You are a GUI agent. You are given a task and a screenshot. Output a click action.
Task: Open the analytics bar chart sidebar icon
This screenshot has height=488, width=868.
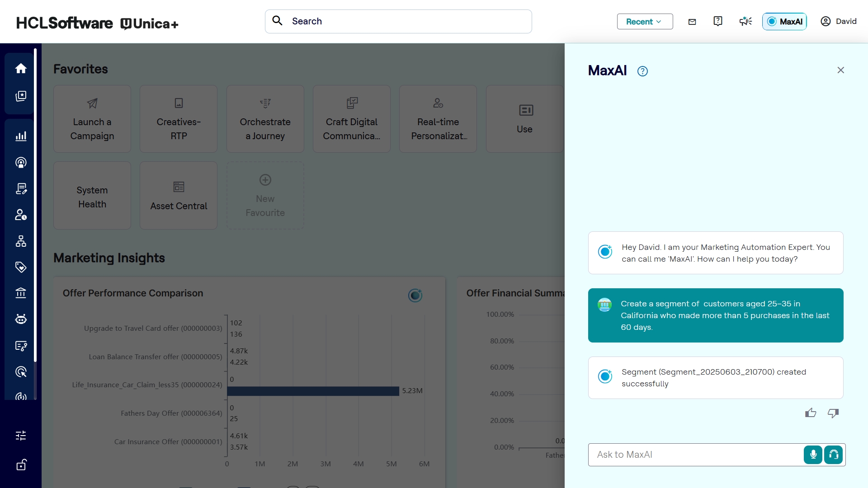(21, 136)
